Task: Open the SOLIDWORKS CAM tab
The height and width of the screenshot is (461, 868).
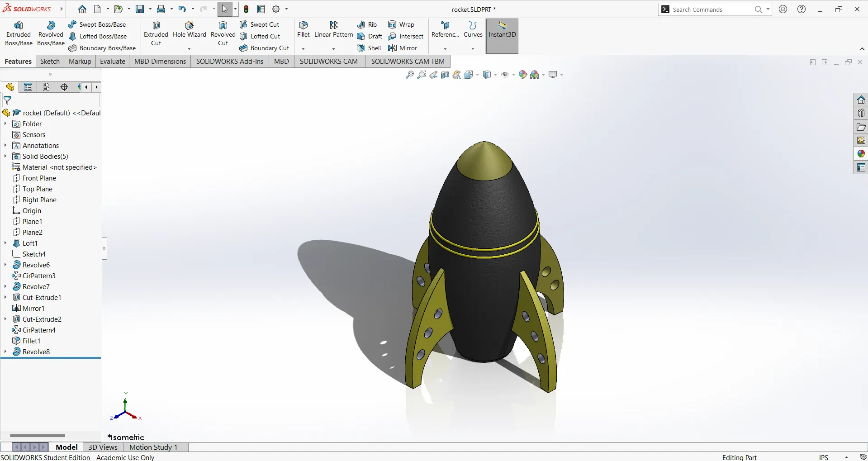Action: point(329,62)
